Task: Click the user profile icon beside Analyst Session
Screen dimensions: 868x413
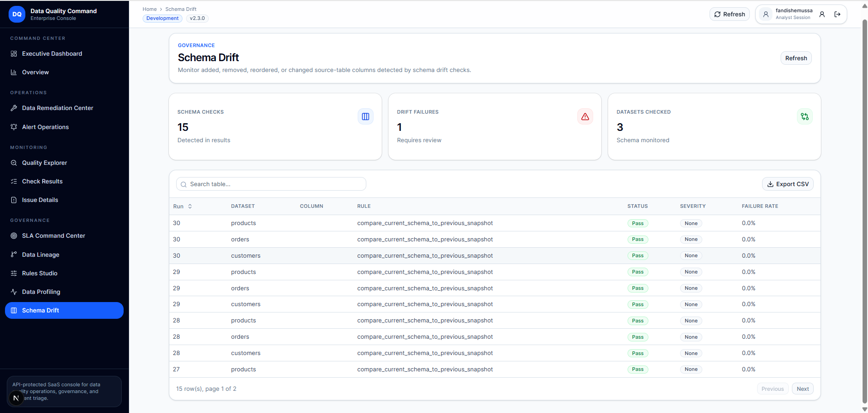Action: point(822,14)
